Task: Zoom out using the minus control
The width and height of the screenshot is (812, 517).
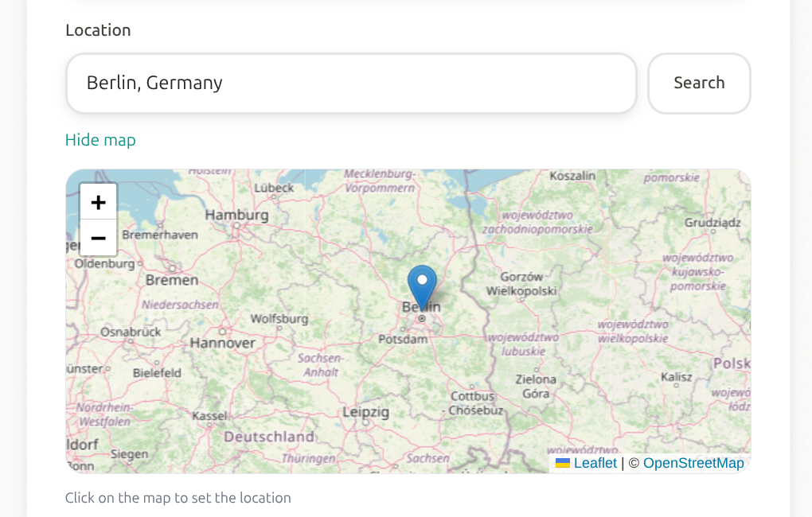Action: point(98,238)
